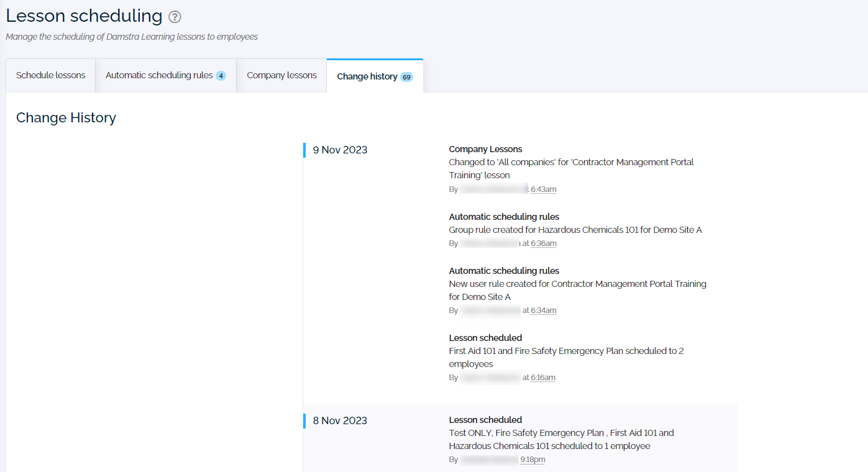Click the 6:36am timestamp link
Viewport: 868px width, 472px height.
point(543,243)
